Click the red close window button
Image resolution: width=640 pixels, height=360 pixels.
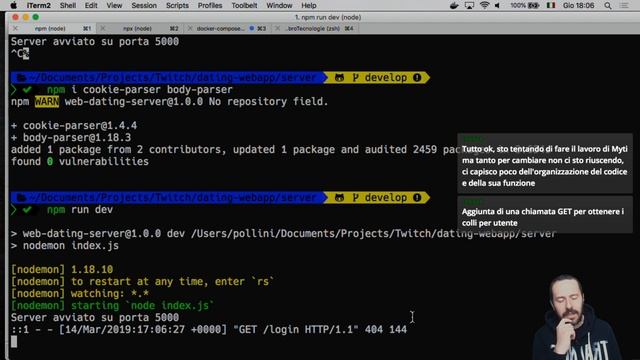[16, 17]
